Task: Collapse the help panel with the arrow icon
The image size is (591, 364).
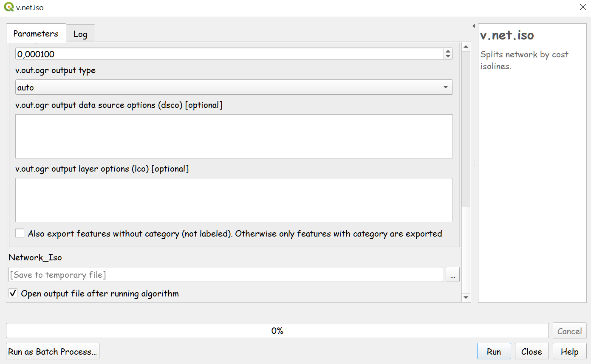Action: click(474, 26)
